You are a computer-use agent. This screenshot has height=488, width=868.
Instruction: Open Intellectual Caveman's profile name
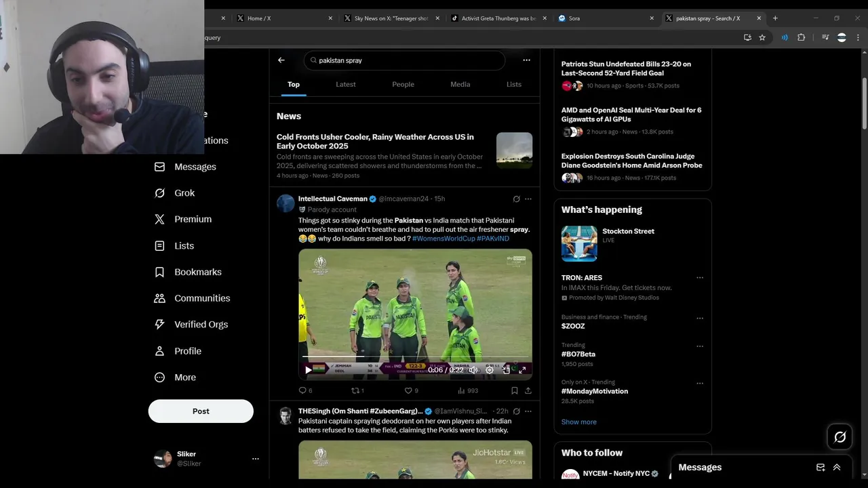pos(333,199)
